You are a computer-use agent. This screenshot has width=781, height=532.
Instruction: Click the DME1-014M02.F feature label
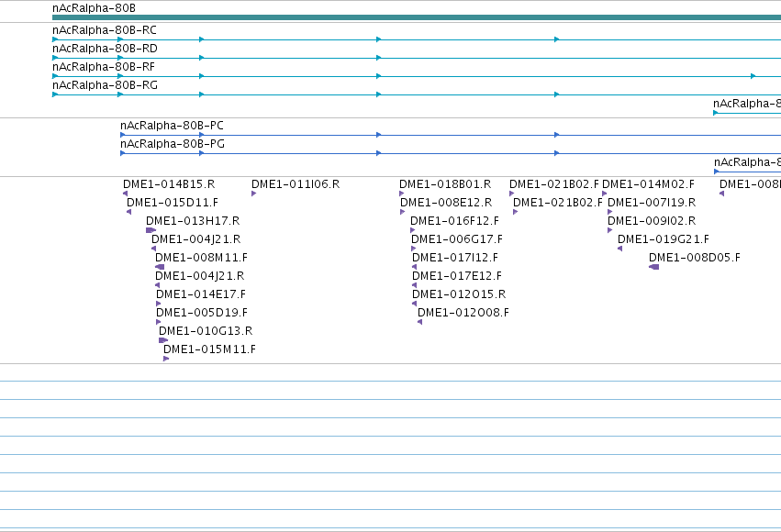[x=649, y=184]
